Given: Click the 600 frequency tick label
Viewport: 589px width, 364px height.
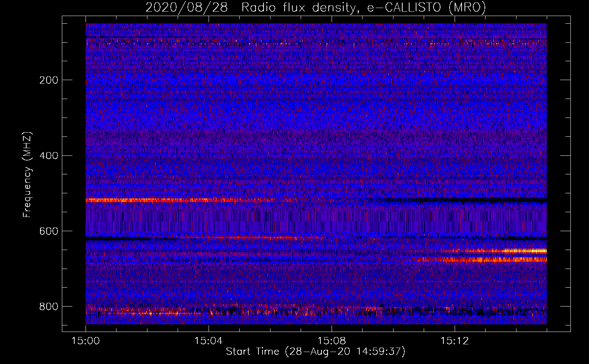Looking at the screenshot, I should (49, 231).
